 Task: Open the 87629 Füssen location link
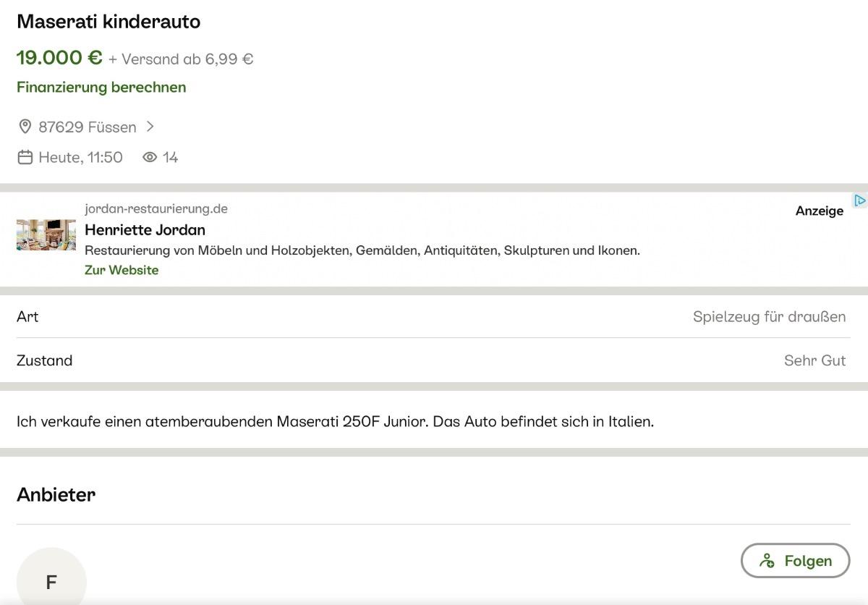[87, 127]
